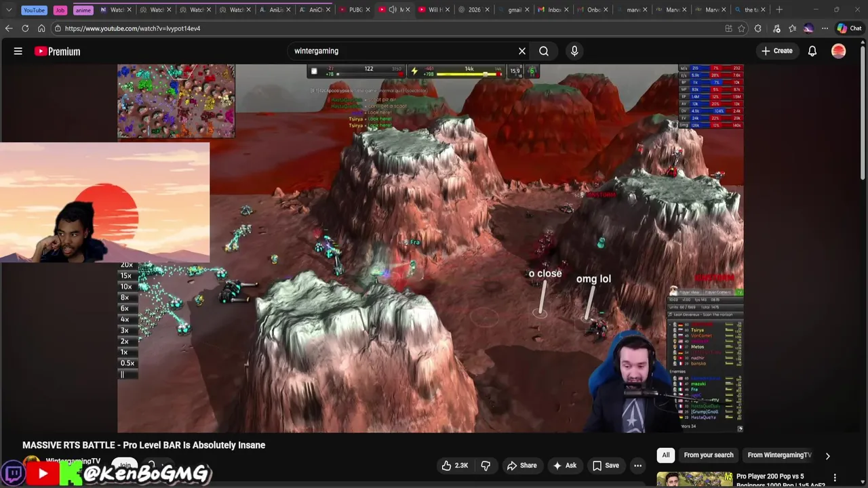
Task: Collapse the YouTube tab group
Action: 34,10
